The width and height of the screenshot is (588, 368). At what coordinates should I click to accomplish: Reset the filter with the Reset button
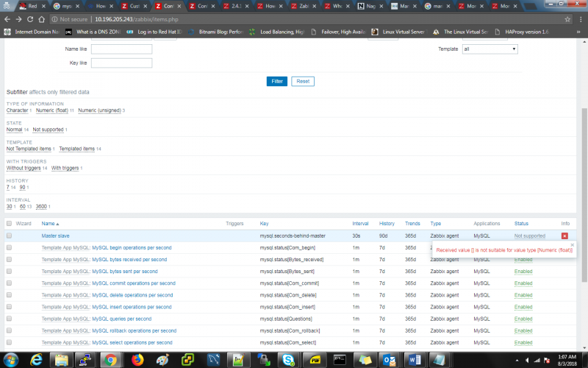(x=303, y=82)
